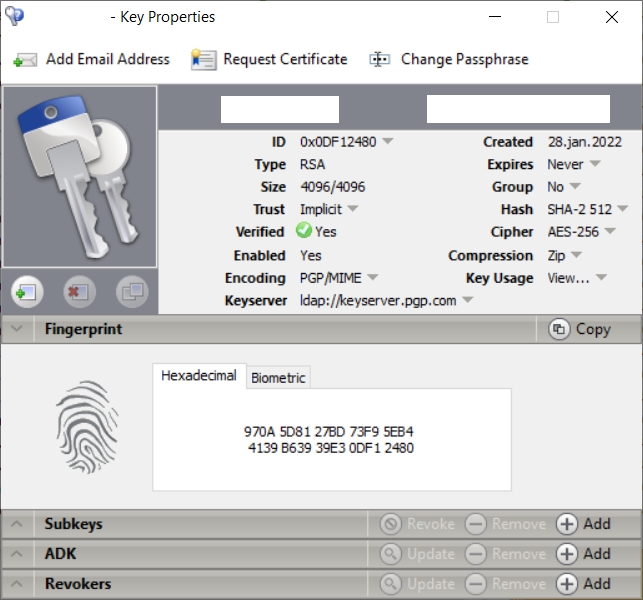This screenshot has height=600, width=643.
Task: Click the Add Email Address envelope icon
Action: tap(25, 60)
